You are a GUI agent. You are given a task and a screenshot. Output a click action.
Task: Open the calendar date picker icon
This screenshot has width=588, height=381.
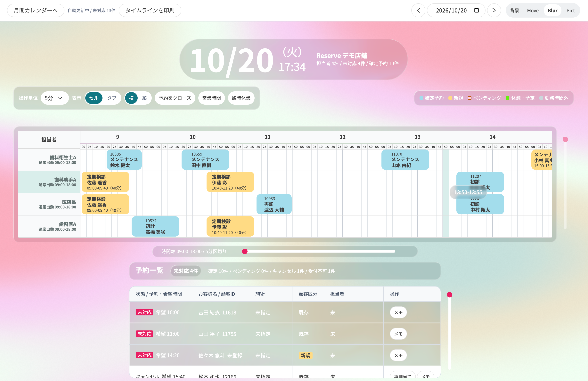tap(477, 10)
